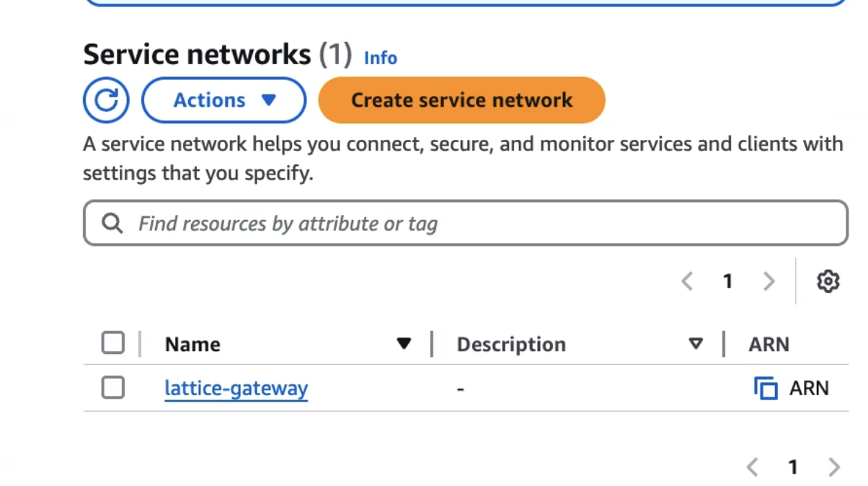Screen dimensions: 868x486
Task: Focus the Find resources search field
Action: click(x=466, y=224)
